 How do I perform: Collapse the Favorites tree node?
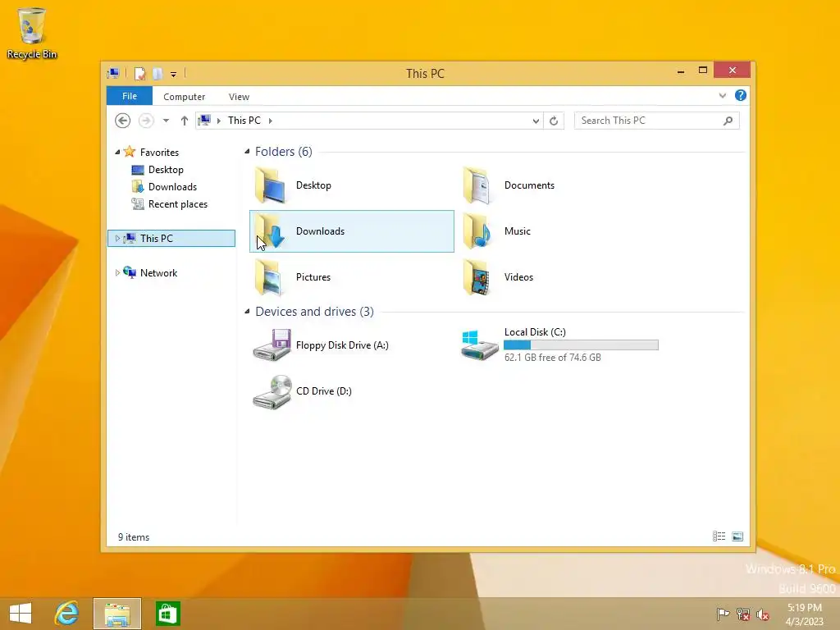pyautogui.click(x=117, y=152)
